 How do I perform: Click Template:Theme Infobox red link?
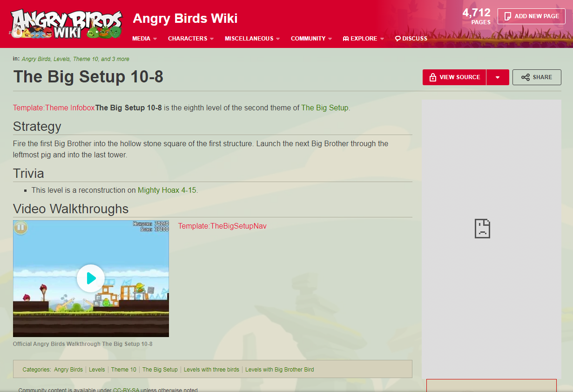(54, 108)
